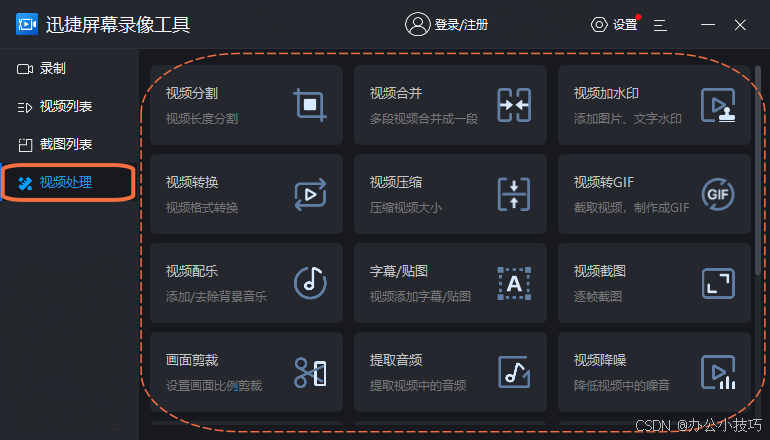Switch to the 视频列表 tab
The width and height of the screenshot is (770, 440).
(68, 106)
